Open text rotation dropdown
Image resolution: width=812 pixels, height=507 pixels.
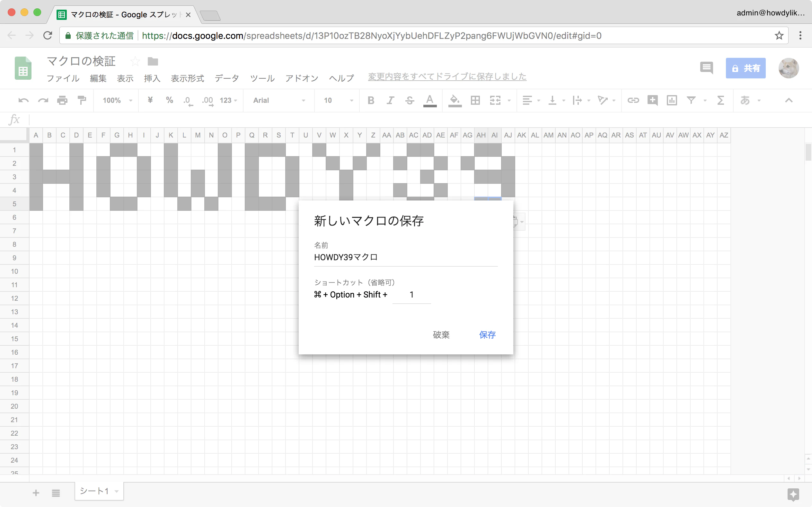tap(606, 100)
